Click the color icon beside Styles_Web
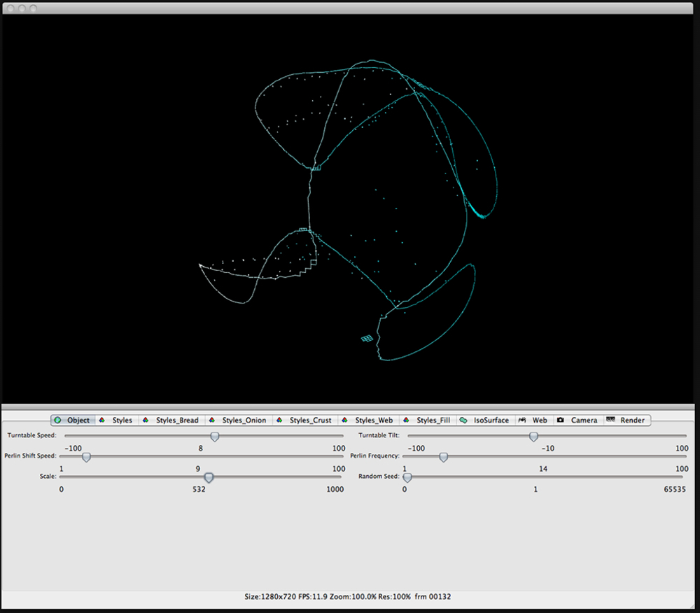 [x=344, y=420]
